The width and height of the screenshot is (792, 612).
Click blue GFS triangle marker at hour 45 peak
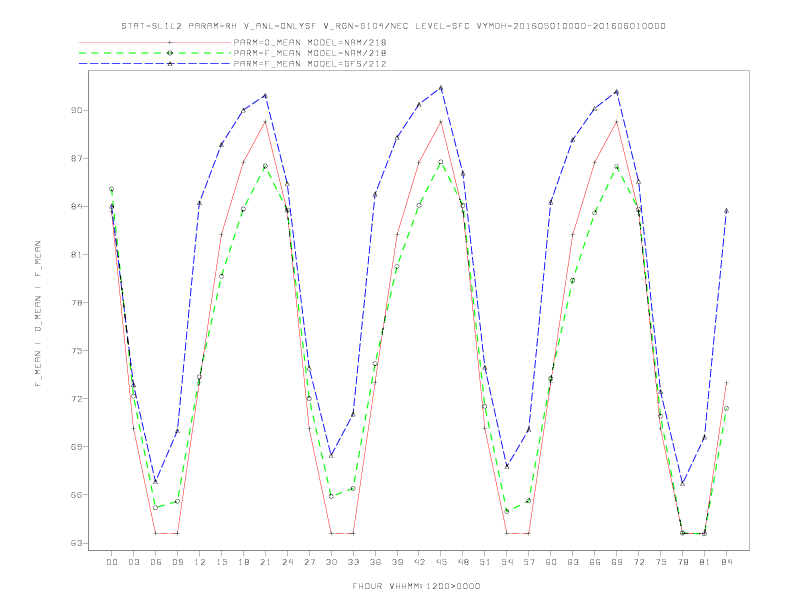tap(441, 88)
